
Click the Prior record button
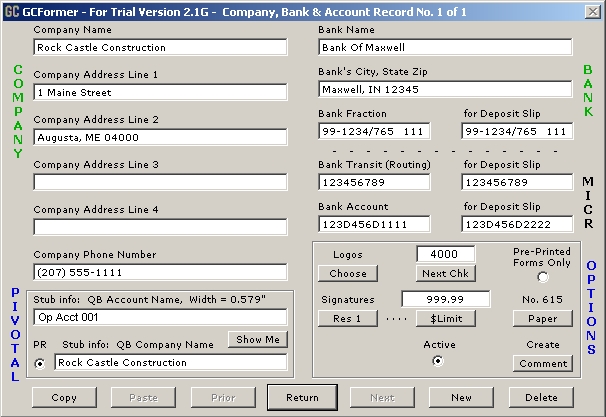pos(223,398)
